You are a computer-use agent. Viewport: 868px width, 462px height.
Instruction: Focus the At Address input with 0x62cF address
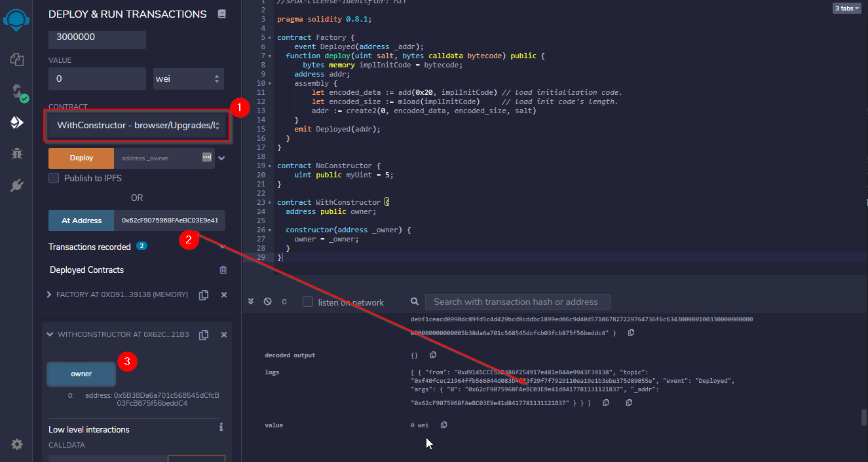(x=170, y=221)
